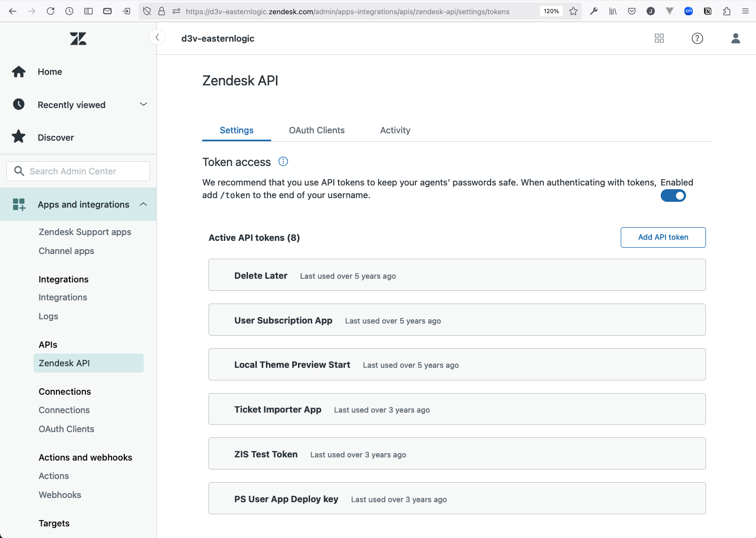Select the Discover star icon
Viewport: 756px width, 538px height.
[x=18, y=136]
